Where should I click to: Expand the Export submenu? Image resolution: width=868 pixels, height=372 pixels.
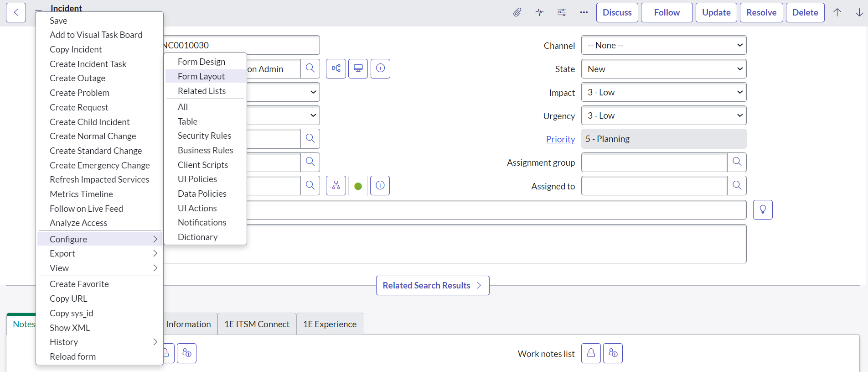click(99, 253)
